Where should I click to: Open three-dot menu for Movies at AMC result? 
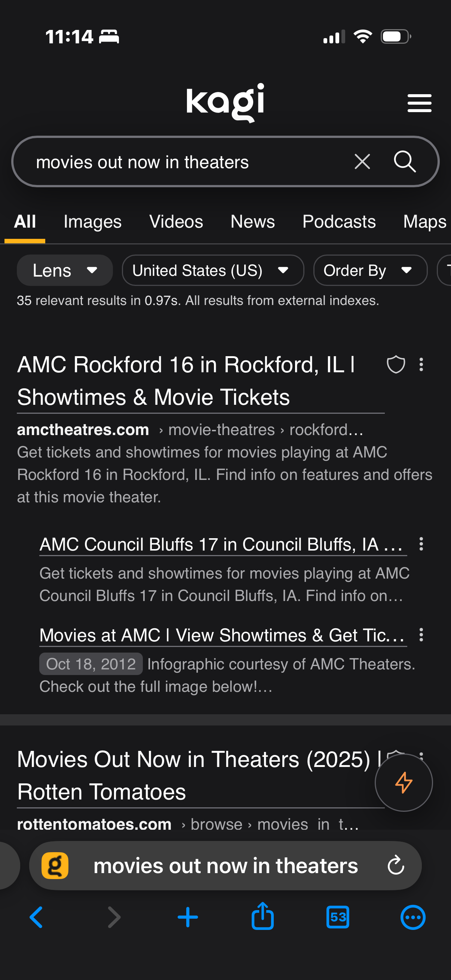click(421, 635)
